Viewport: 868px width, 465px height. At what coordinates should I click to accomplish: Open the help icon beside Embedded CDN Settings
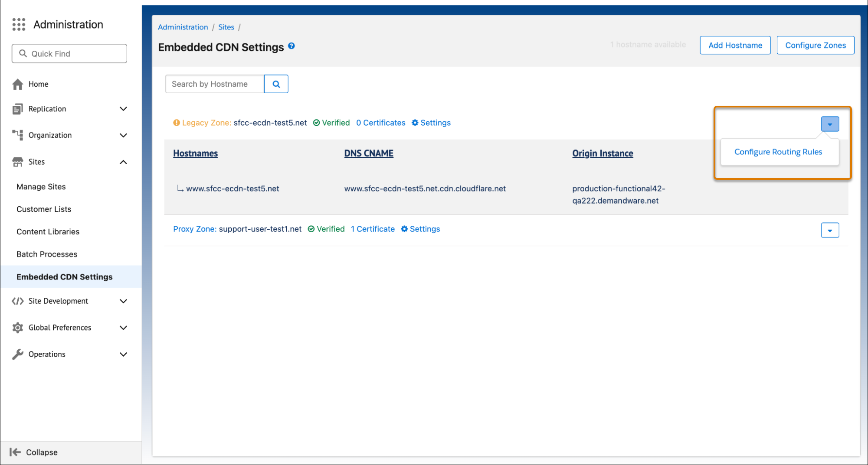(x=292, y=46)
